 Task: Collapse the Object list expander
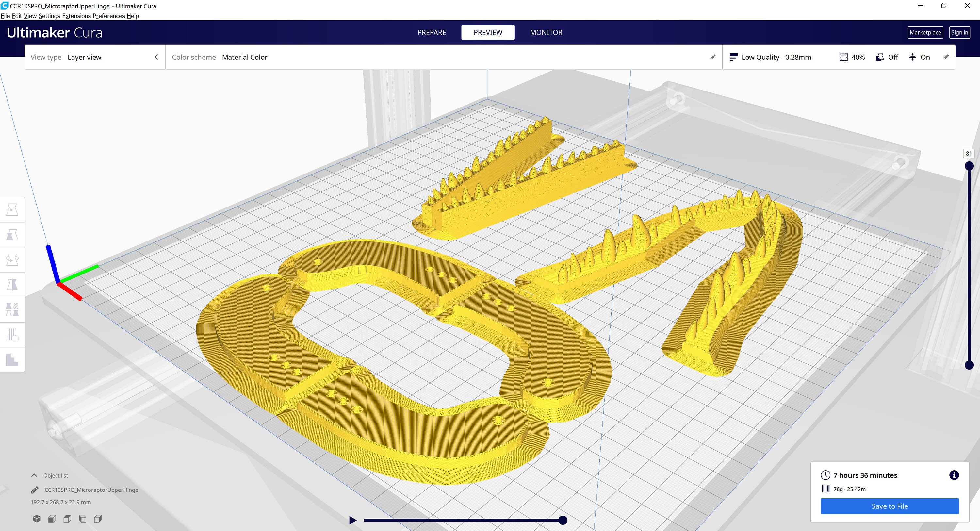[34, 475]
